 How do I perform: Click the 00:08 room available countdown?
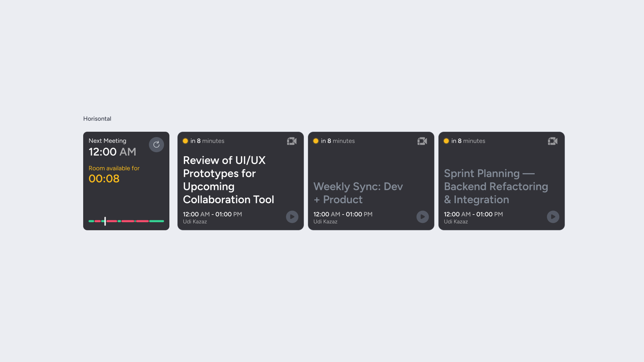click(x=104, y=179)
